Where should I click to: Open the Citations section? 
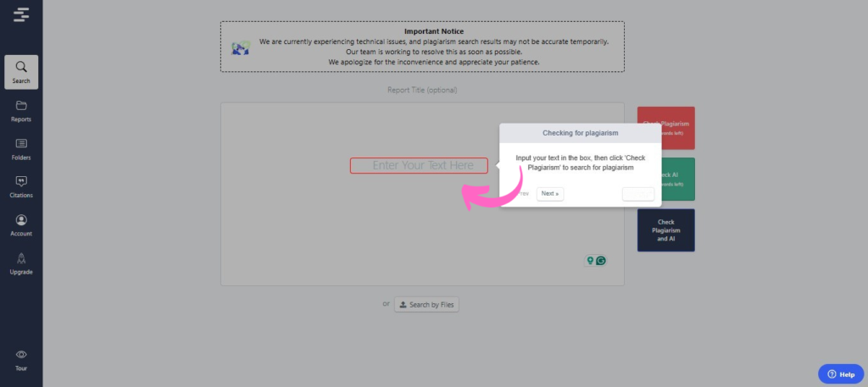[21, 187]
